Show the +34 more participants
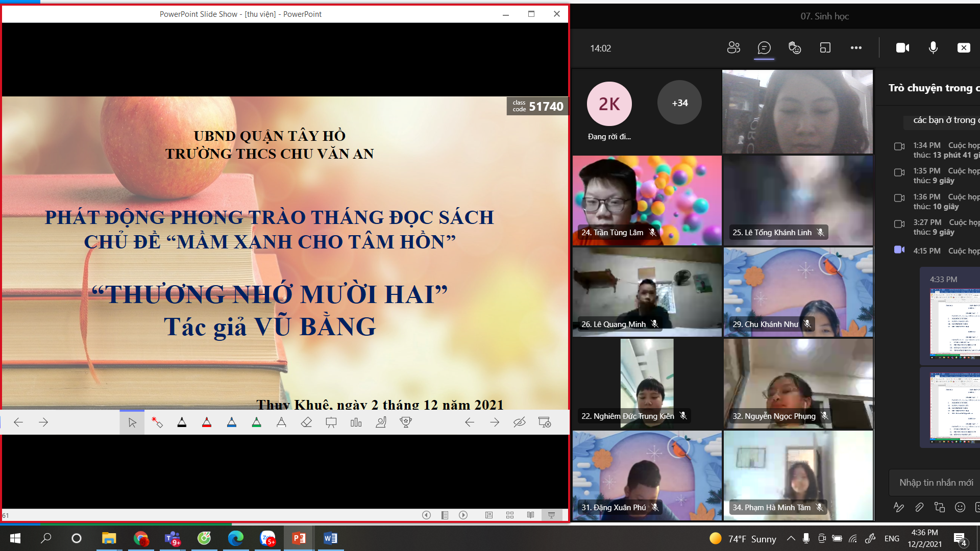This screenshot has height=551, width=980. (x=679, y=103)
